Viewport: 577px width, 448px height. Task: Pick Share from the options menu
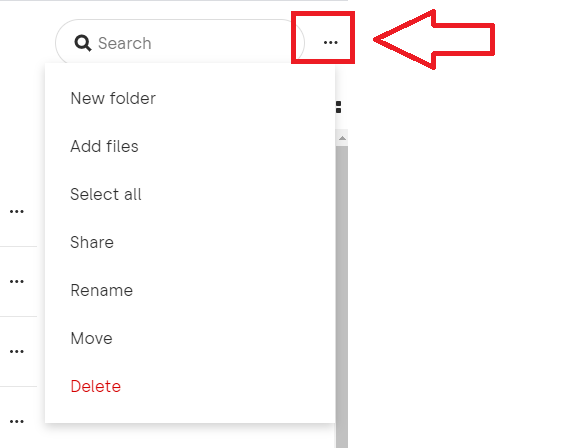click(x=92, y=242)
